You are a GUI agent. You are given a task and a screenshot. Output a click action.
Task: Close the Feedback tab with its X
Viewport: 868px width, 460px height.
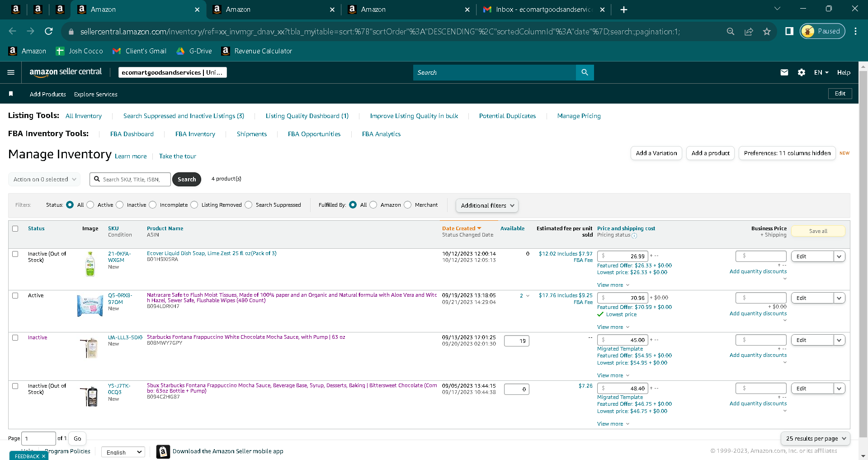tap(43, 456)
